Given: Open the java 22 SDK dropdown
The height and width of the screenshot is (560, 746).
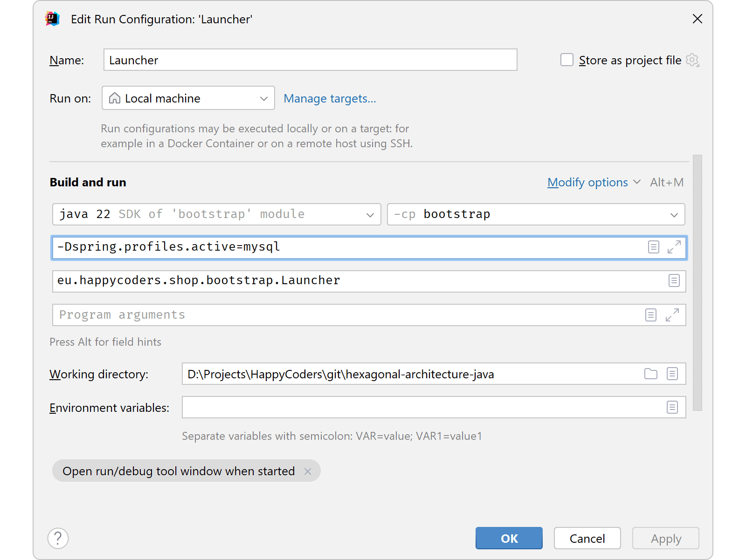Looking at the screenshot, I should pyautogui.click(x=370, y=214).
